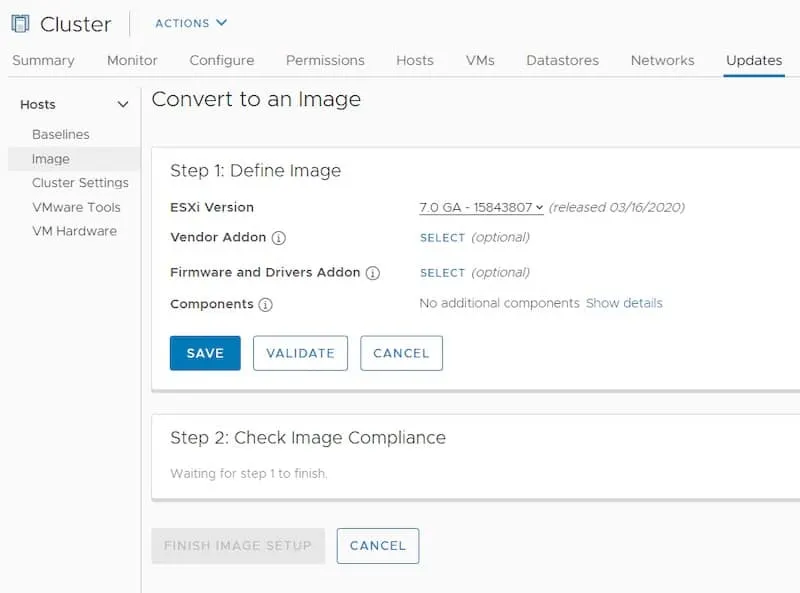Click the Cluster title text
800x593 pixels.
(x=76, y=24)
